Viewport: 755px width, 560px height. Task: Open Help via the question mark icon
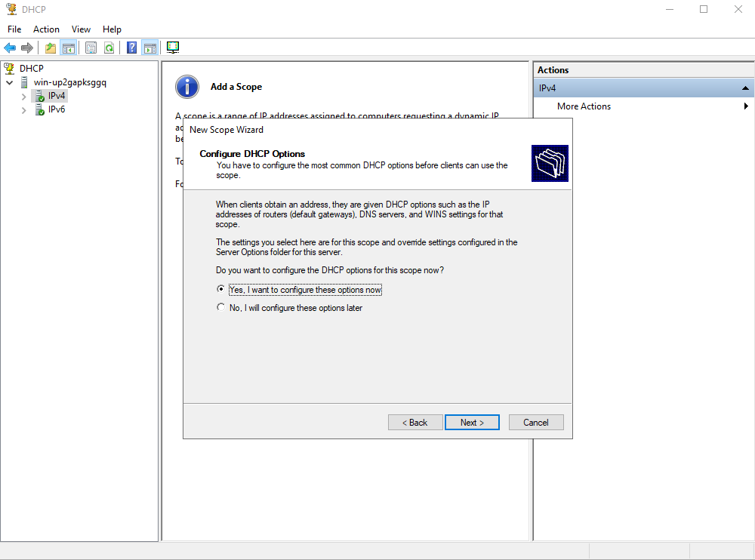click(131, 48)
